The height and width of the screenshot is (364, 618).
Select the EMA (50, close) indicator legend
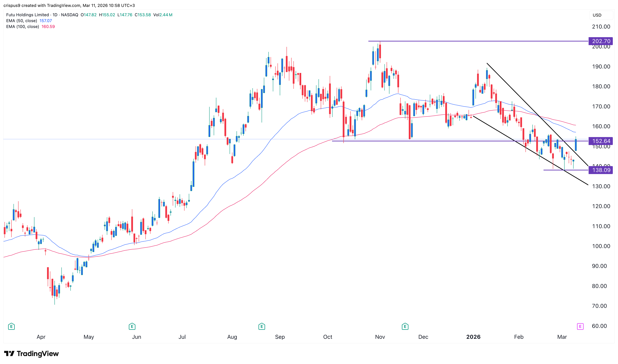coord(22,21)
